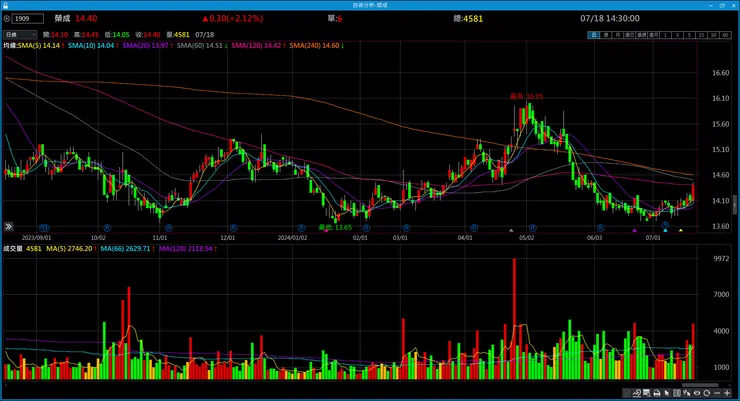Viewport: 740px width, 401px height.
Task: Click the chart search icon in bottom toolbar
Action: click(x=647, y=393)
